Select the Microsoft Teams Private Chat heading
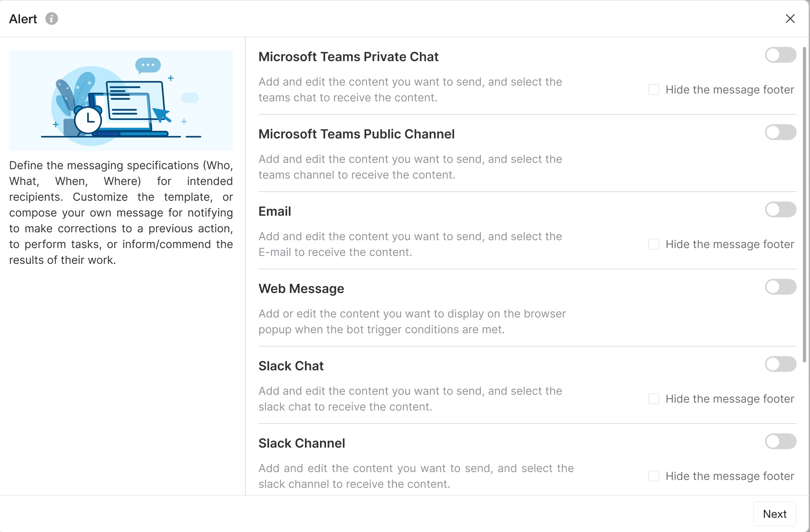Viewport: 810px width, 532px height. tap(348, 57)
